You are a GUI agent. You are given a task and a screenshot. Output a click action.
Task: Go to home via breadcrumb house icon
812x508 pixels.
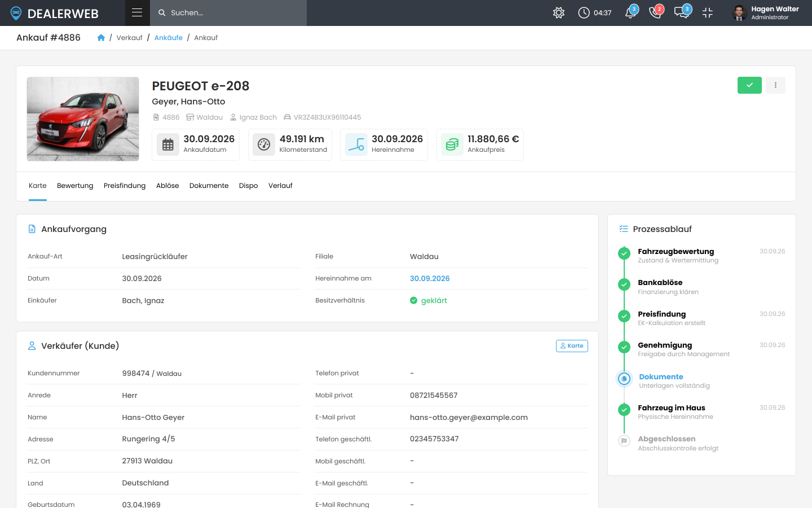[x=101, y=38]
